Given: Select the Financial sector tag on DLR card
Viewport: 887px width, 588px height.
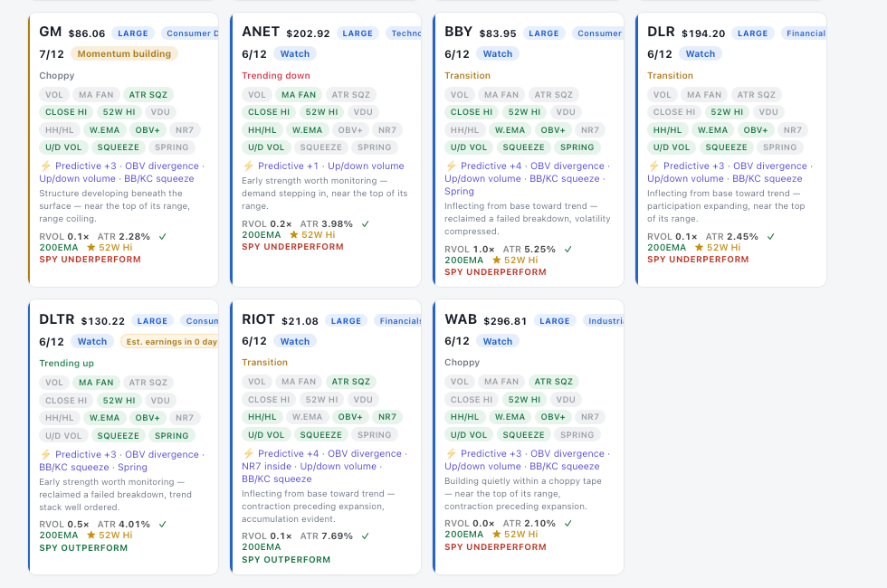Looking at the screenshot, I should click(804, 33).
